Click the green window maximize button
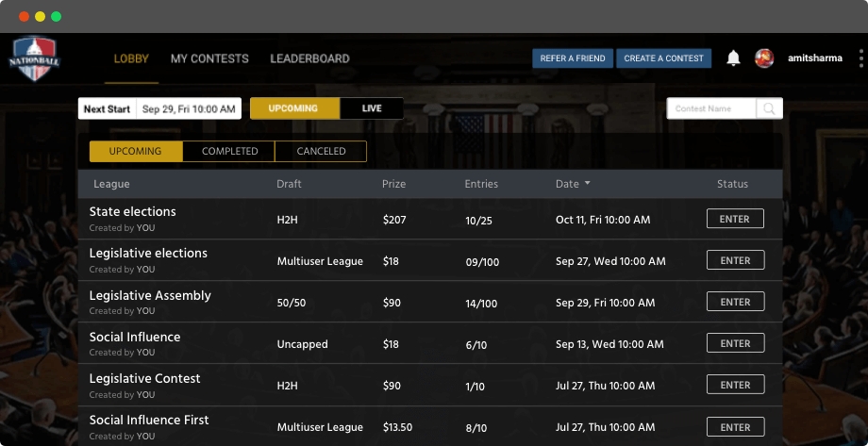 [56, 17]
